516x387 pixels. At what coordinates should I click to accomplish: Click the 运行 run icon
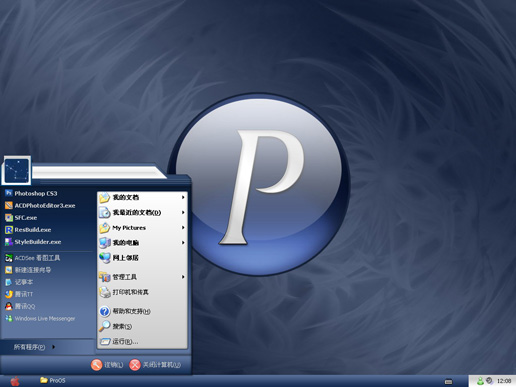[x=105, y=341]
